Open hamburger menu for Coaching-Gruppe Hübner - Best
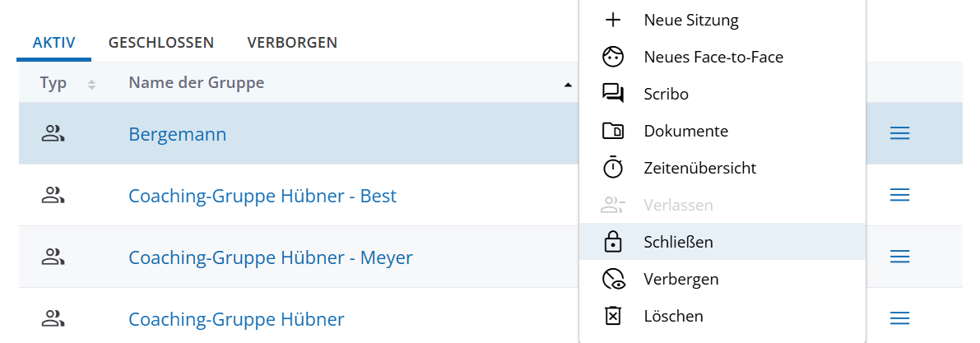 [x=899, y=195]
